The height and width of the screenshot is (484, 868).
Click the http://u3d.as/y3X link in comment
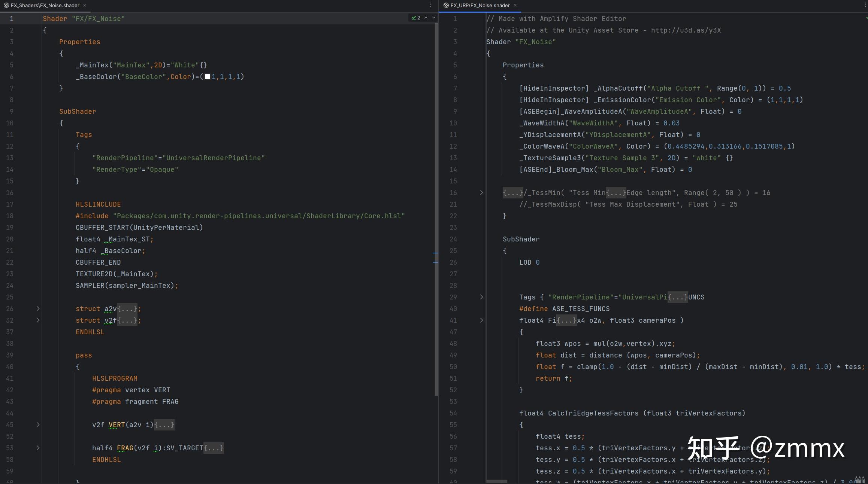(x=686, y=30)
